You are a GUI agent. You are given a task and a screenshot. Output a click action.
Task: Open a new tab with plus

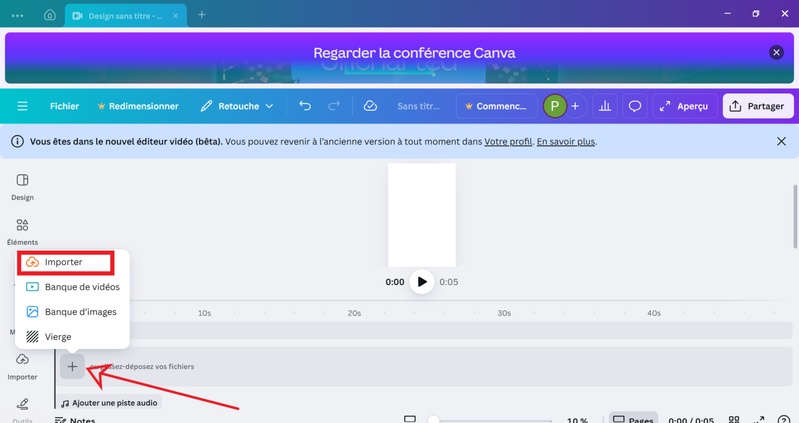pyautogui.click(x=202, y=15)
